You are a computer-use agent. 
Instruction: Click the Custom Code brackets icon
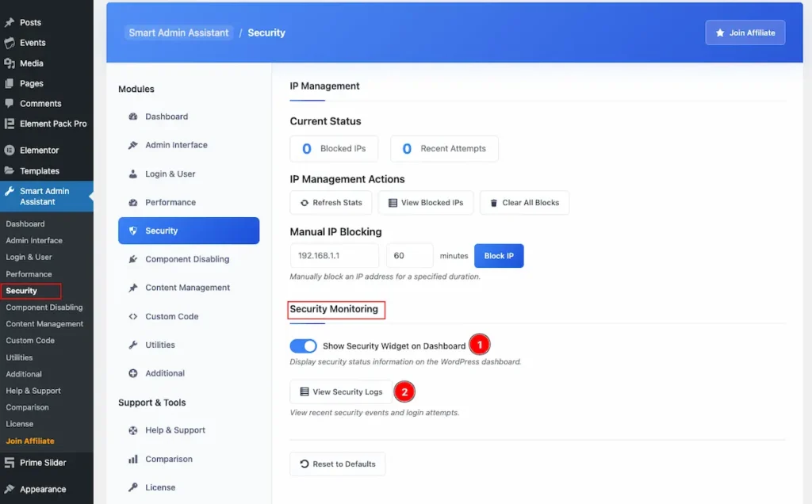[133, 316]
